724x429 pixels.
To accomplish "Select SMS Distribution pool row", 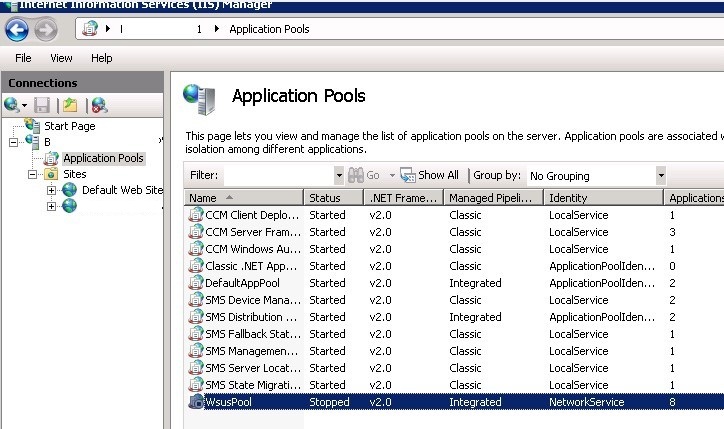I will pyautogui.click(x=454, y=317).
